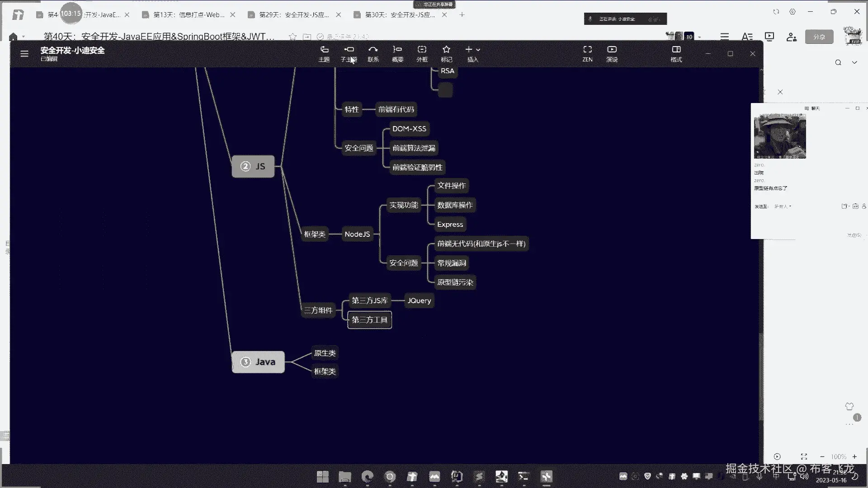The height and width of the screenshot is (488, 868).
Task: Toggle the 格式 (Format) side panel
Action: [676, 53]
